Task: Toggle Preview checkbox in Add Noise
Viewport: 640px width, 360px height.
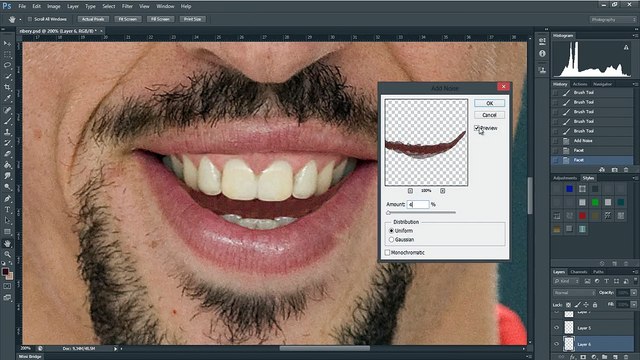Action: [x=476, y=128]
